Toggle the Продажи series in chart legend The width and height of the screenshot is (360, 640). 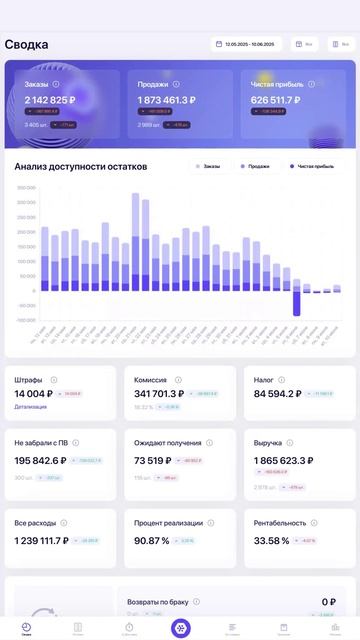pos(256,167)
